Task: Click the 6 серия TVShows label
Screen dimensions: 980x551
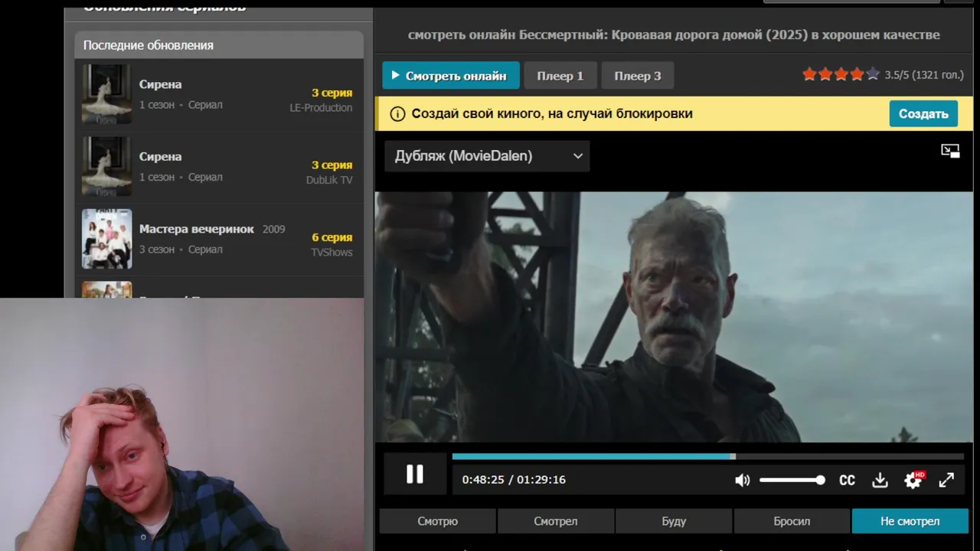Action: tap(332, 244)
